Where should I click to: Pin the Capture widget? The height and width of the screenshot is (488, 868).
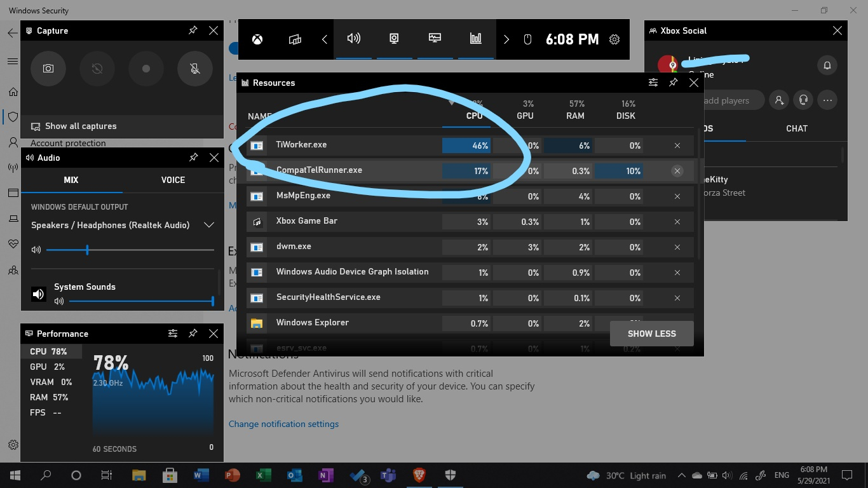193,30
